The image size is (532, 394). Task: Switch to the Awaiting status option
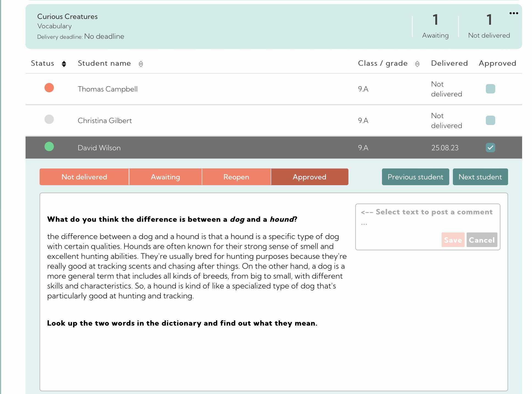tap(165, 177)
